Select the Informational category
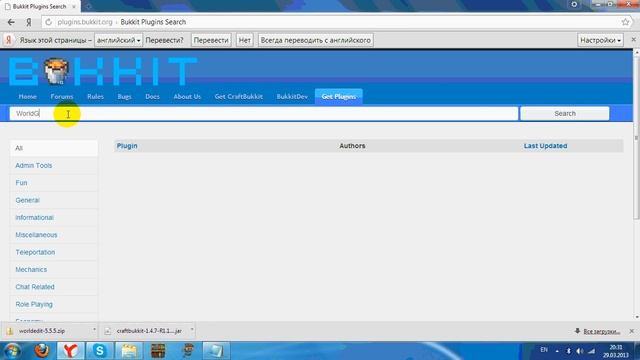Screen dimensions: 640x360 [54, 218]
